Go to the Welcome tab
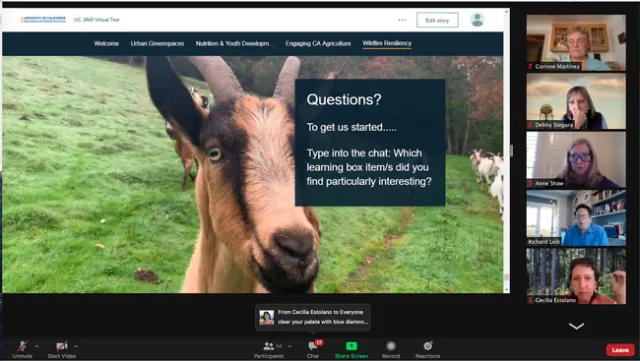This screenshot has height=361, width=640. pos(106,43)
